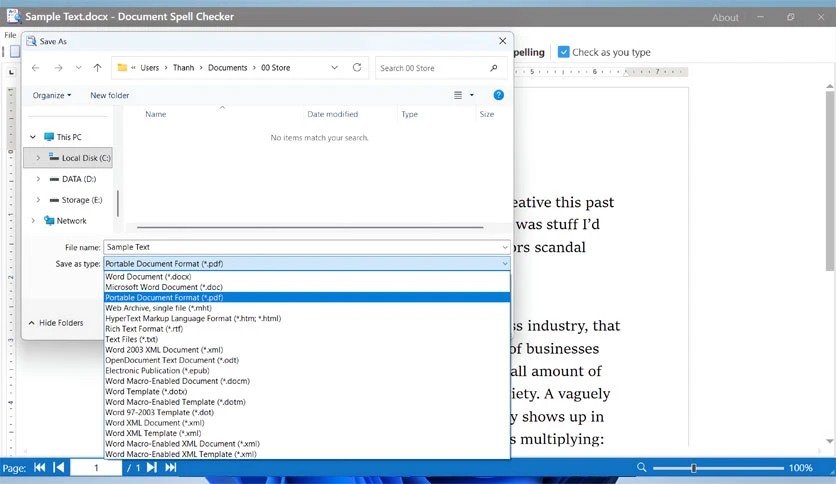
Task: Sort by Date modified column
Action: [x=333, y=114]
